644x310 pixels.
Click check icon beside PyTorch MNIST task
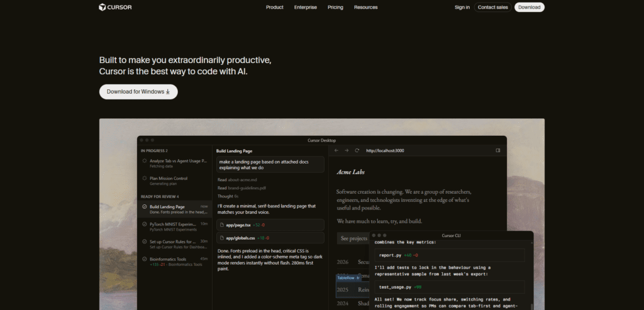(144, 224)
